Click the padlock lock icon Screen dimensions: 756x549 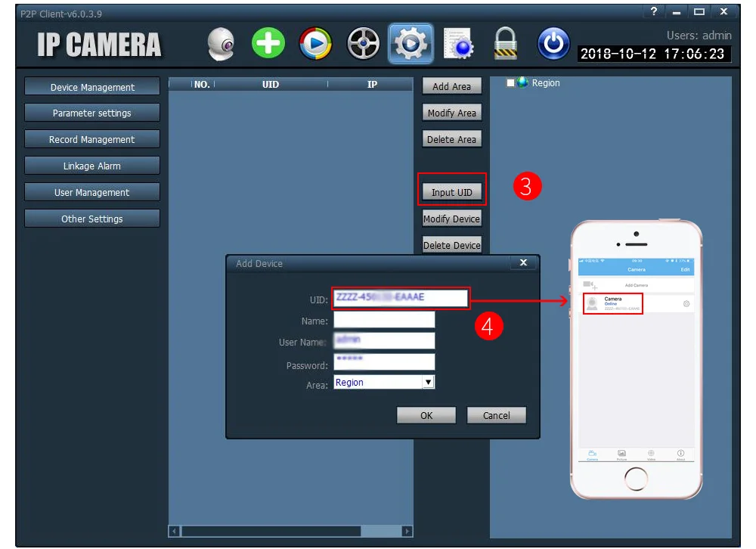[505, 43]
